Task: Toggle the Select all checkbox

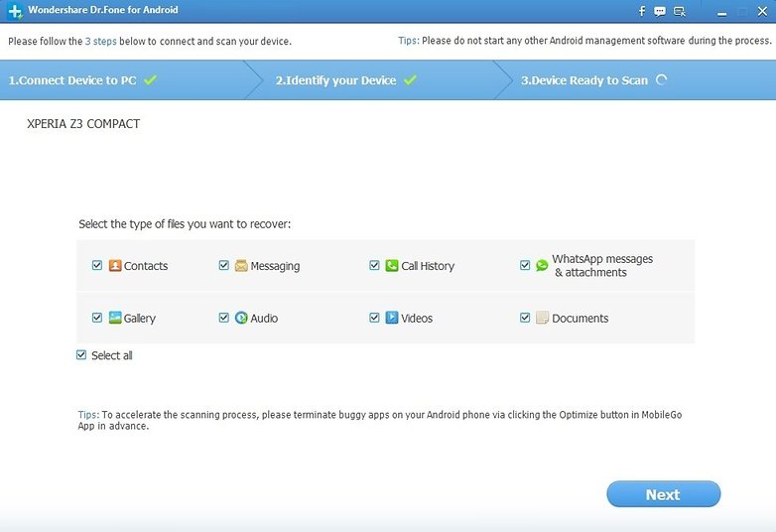Action: pos(81,354)
